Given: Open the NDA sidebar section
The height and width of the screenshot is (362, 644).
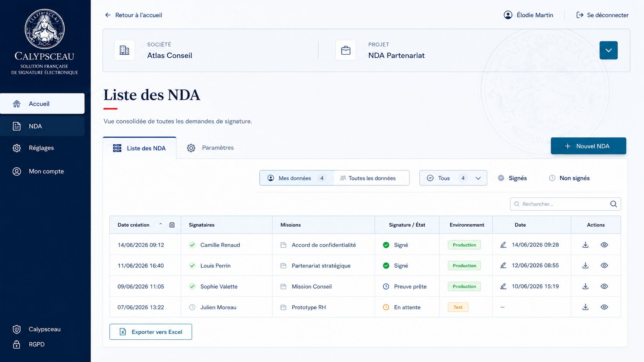Looking at the screenshot, I should coord(42,126).
